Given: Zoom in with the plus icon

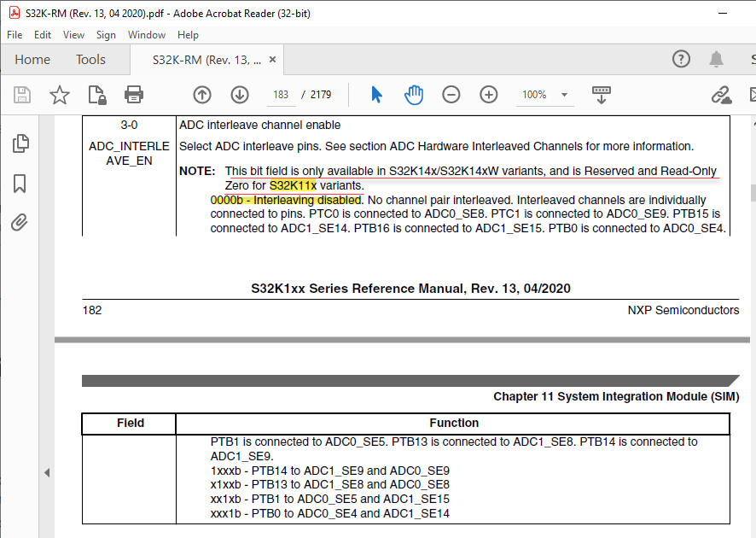Looking at the screenshot, I should click(488, 95).
